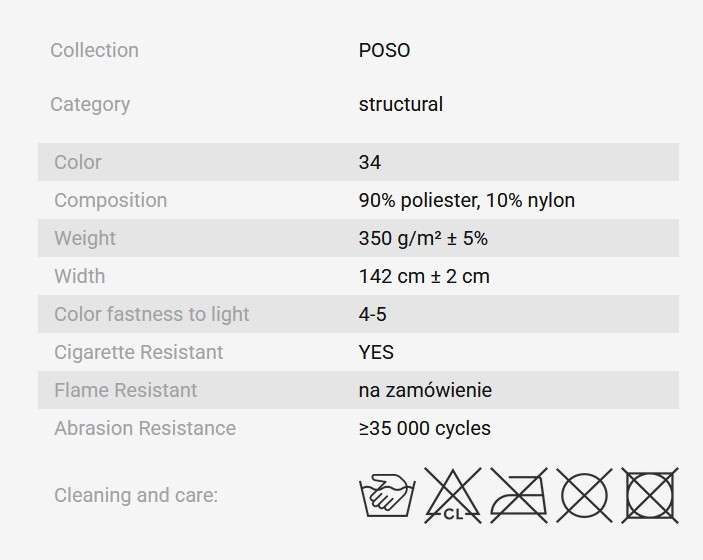The height and width of the screenshot is (560, 703).
Task: Select the Color fastness to light row
Action: [x=359, y=314]
